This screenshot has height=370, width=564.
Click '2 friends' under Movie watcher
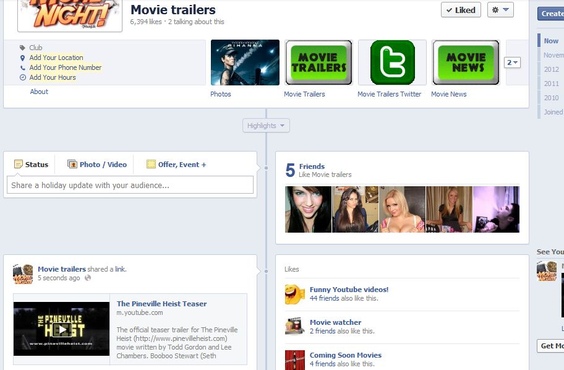[322, 331]
